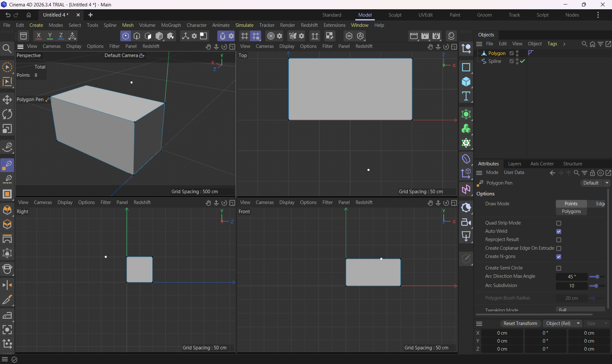Enable the Reproject Result checkbox

tap(559, 240)
